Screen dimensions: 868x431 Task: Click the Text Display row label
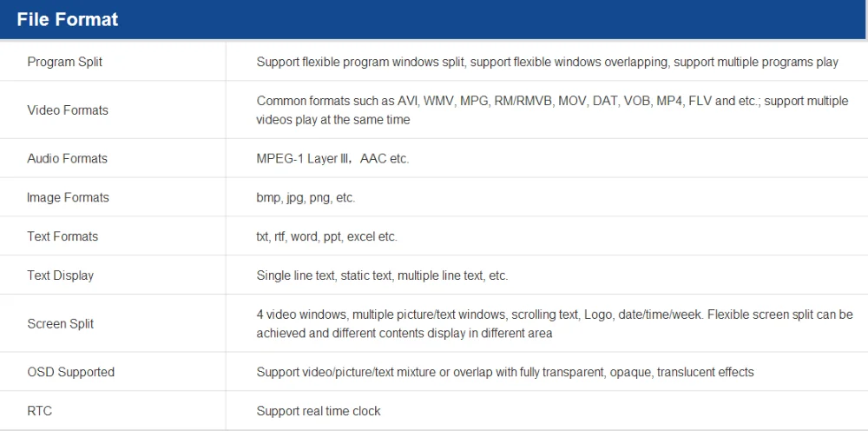click(x=60, y=275)
